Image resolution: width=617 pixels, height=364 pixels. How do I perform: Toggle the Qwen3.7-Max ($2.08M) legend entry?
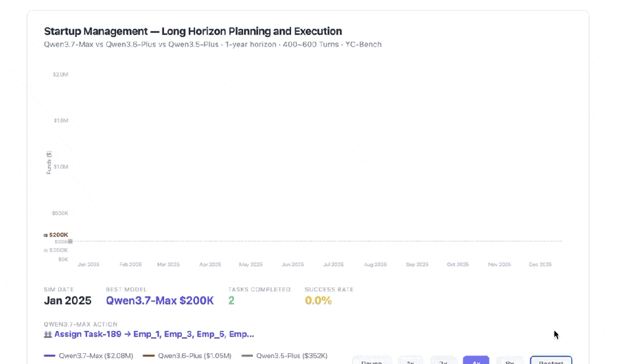89,356
